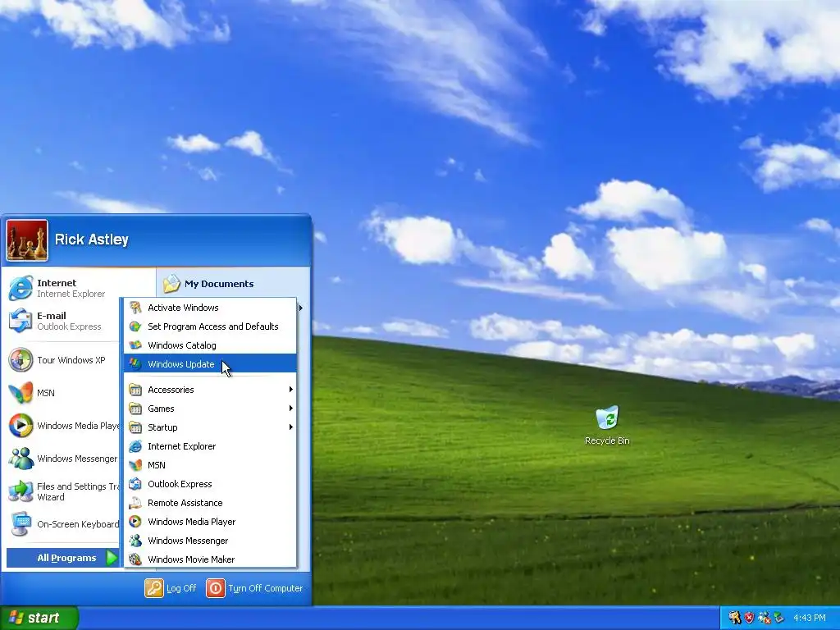Click the chess user account picture
The height and width of the screenshot is (630, 840).
pyautogui.click(x=27, y=240)
